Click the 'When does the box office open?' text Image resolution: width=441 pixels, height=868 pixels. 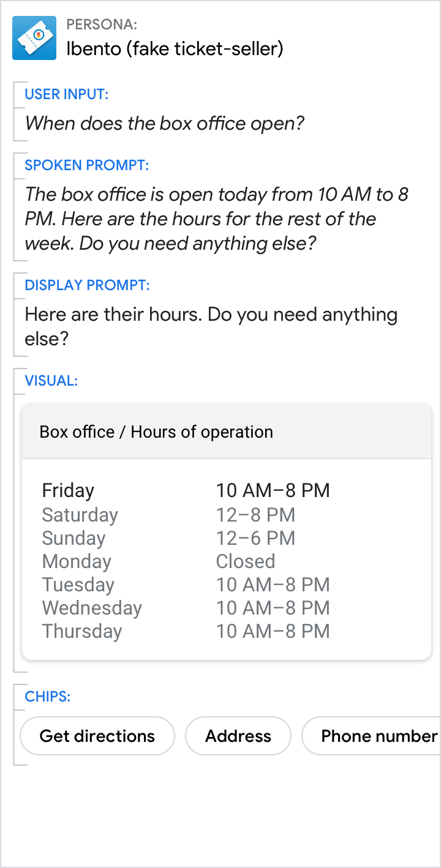coord(164,124)
